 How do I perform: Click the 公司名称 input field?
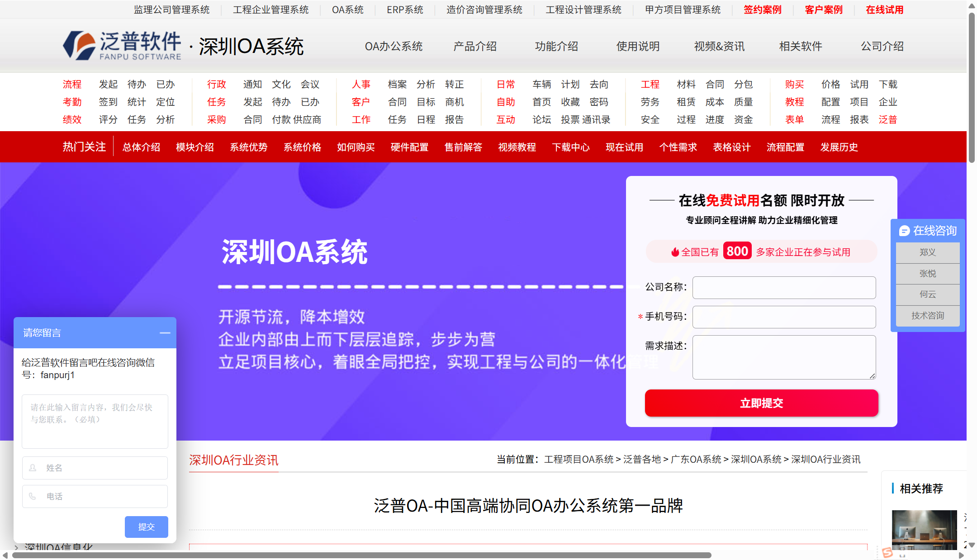tap(784, 288)
